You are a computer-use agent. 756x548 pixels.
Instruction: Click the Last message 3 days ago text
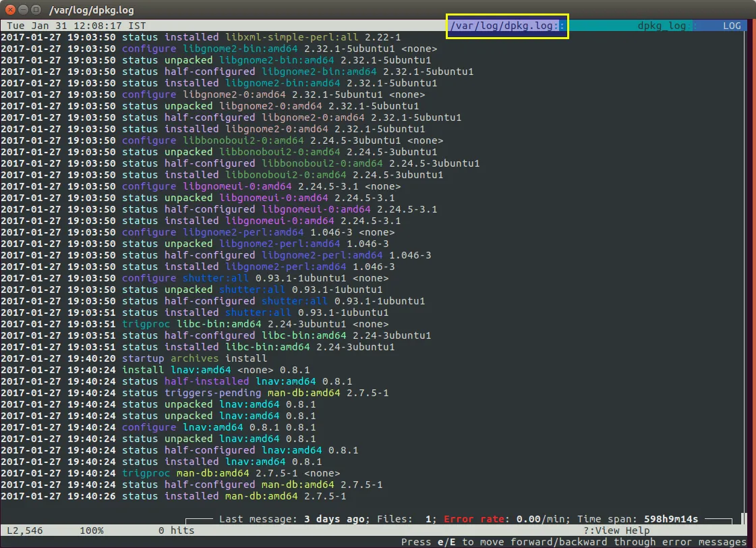click(x=294, y=519)
